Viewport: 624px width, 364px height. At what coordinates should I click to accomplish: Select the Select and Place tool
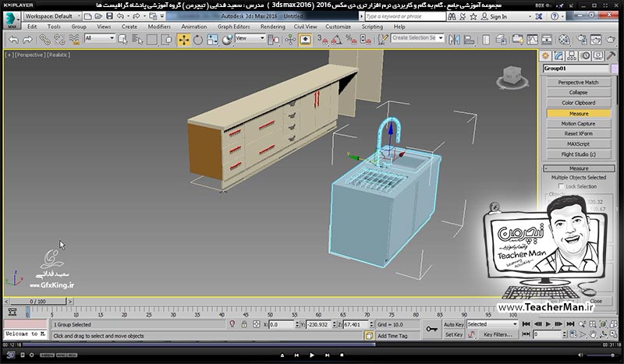227,40
